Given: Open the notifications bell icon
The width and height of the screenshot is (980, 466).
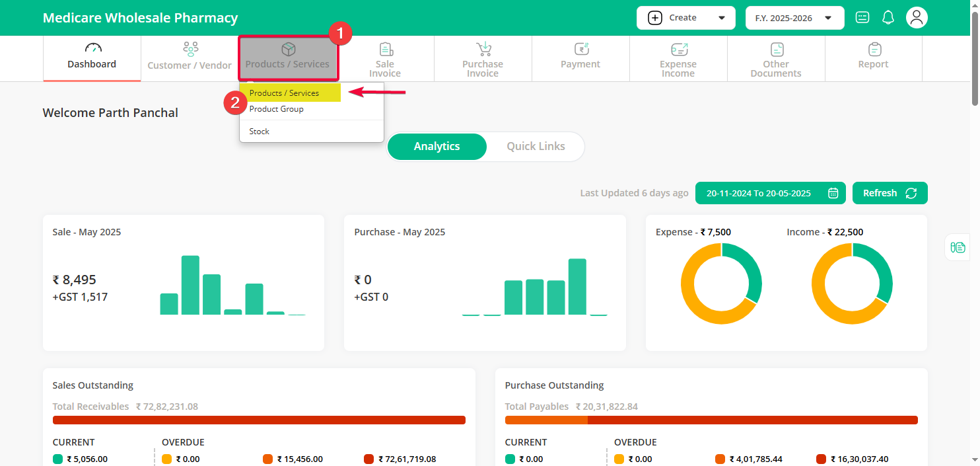Looking at the screenshot, I should tap(888, 18).
